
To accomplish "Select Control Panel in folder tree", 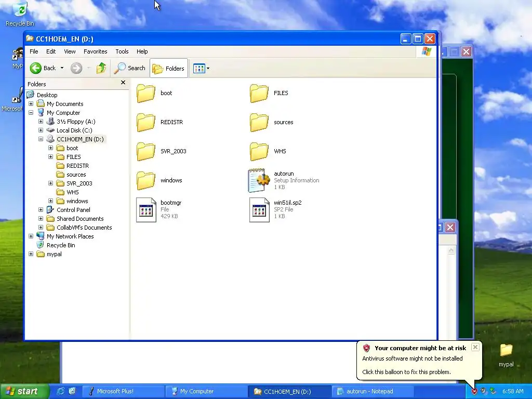I will pyautogui.click(x=73, y=210).
